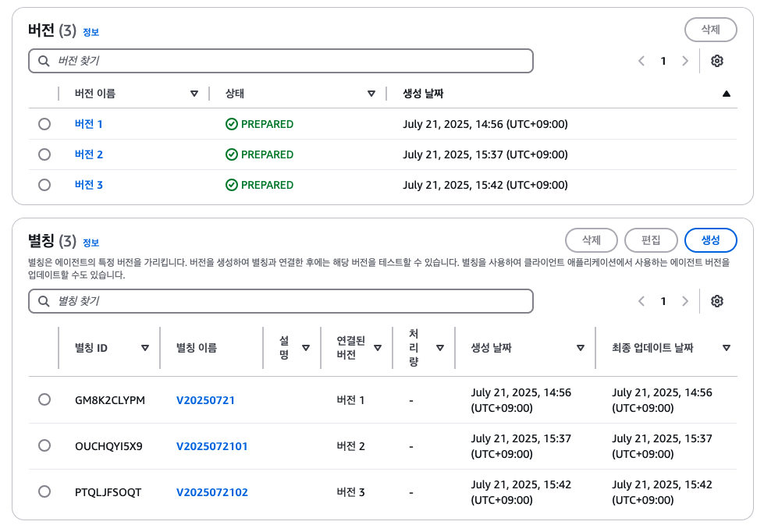764x532 pixels.
Task: Click the 생성 button for aliases
Action: pyautogui.click(x=710, y=240)
